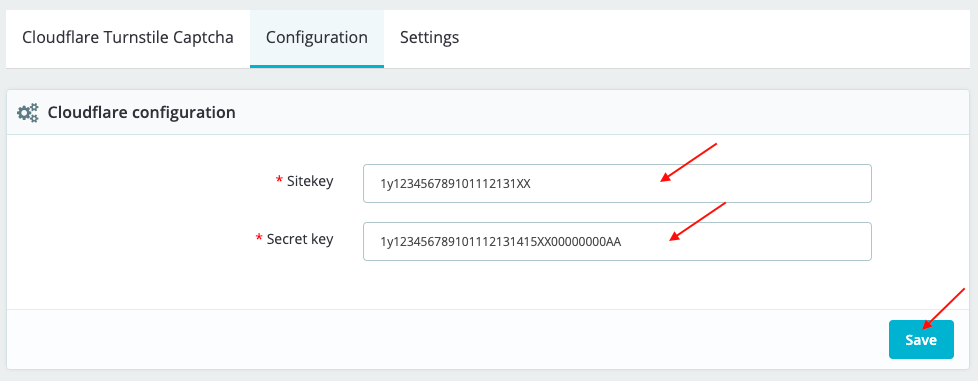Click the Secret key field label
The width and height of the screenshot is (978, 381).
300,239
